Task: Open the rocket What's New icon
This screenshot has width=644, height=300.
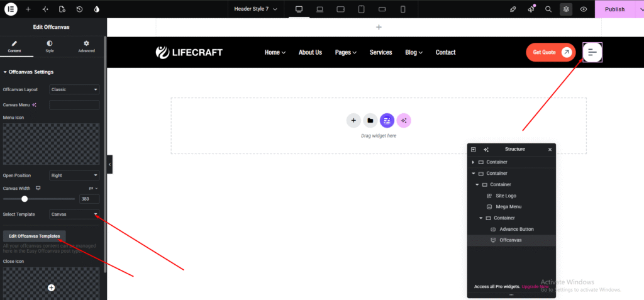Action: (513, 9)
